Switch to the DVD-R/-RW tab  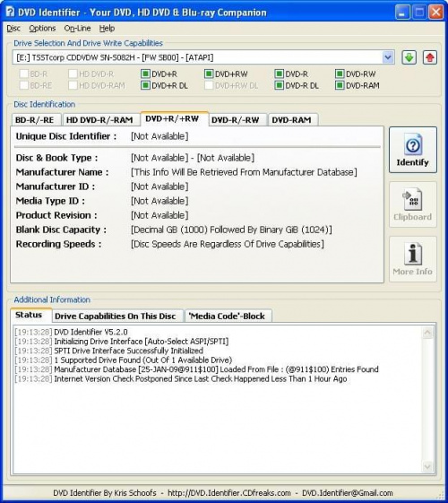[237, 120]
